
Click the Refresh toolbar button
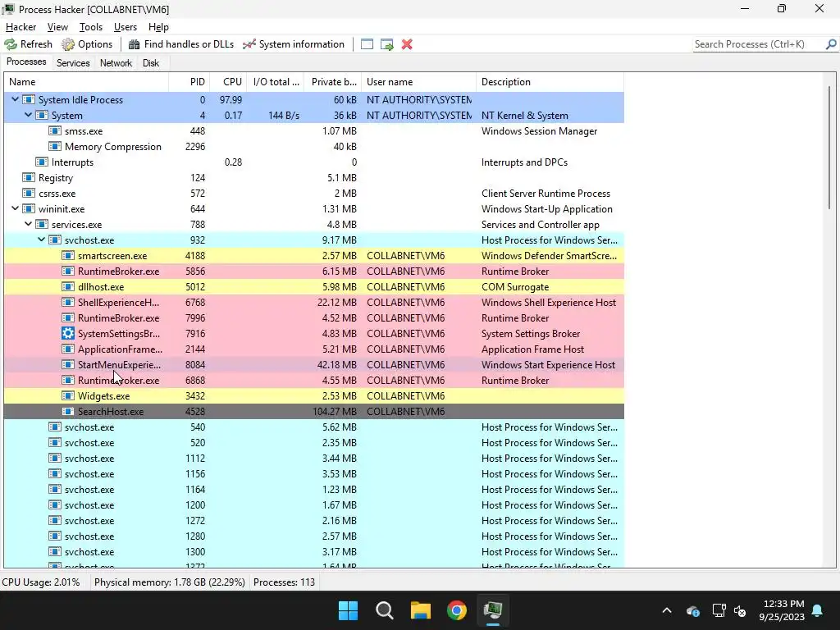(x=29, y=44)
